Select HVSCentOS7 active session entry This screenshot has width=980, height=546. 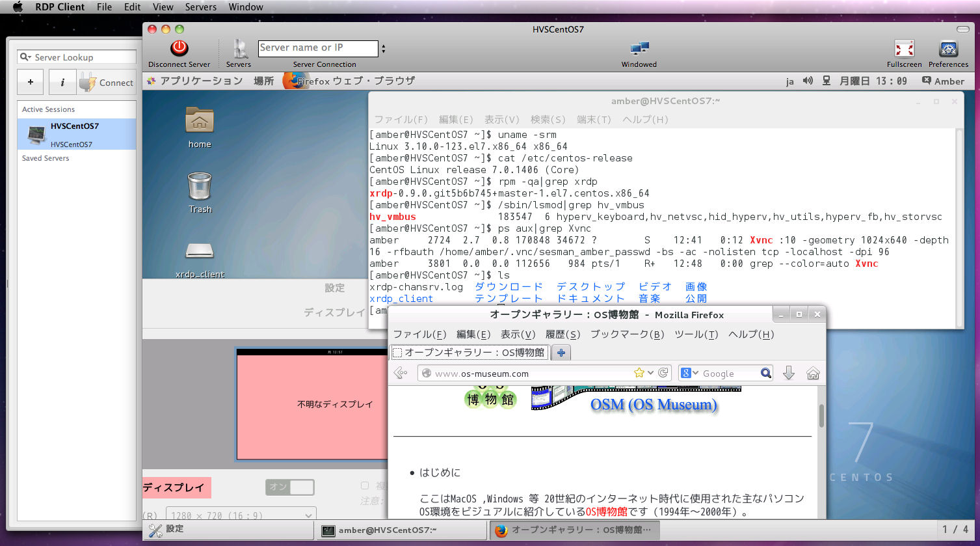coord(77,134)
